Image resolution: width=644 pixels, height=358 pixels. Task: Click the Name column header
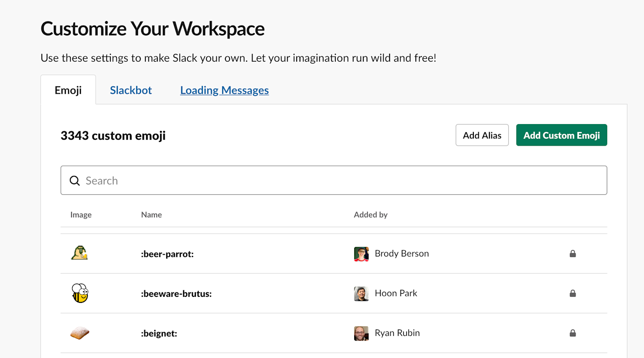click(151, 215)
